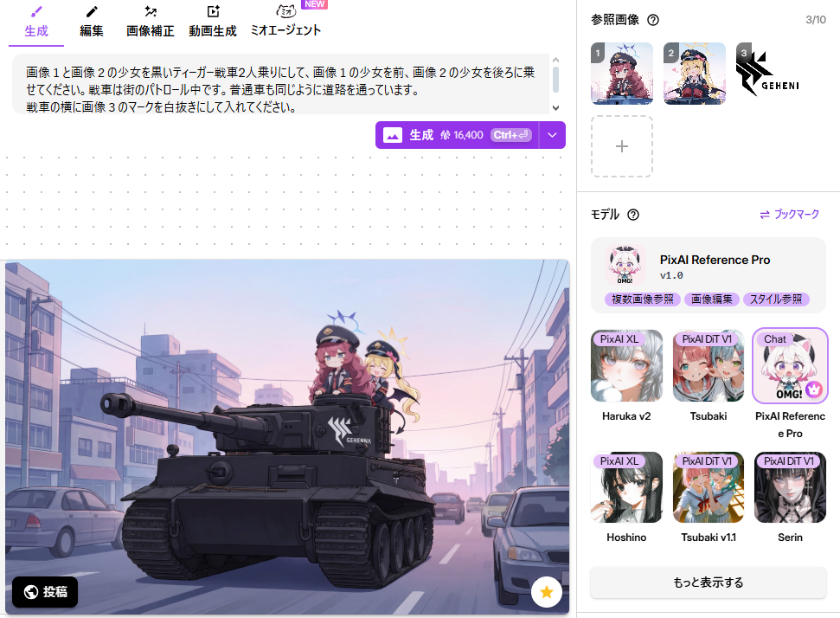Click the prompt box scroll down arrow
This screenshot has height=618, width=840.
[x=555, y=107]
